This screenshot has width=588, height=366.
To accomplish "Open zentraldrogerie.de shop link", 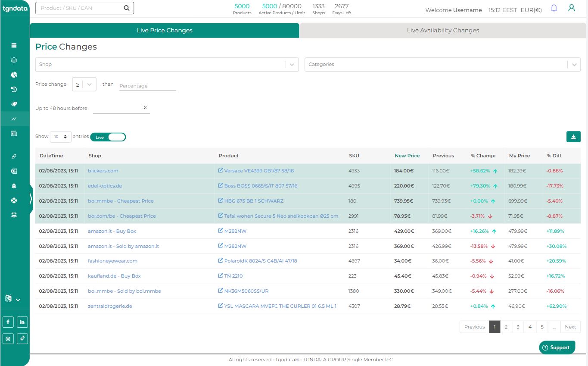I will [110, 306].
